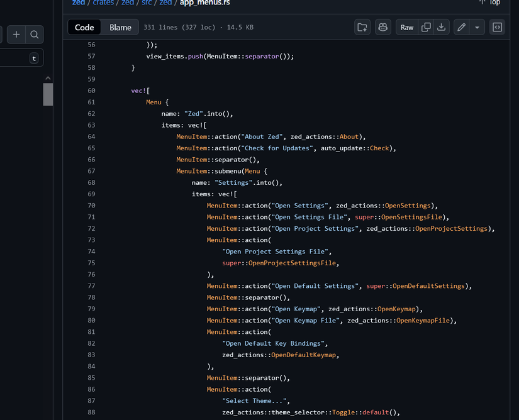Screen dimensions: 519x420
Task: Click the scroll up arrow in sidebar
Action: point(48,78)
